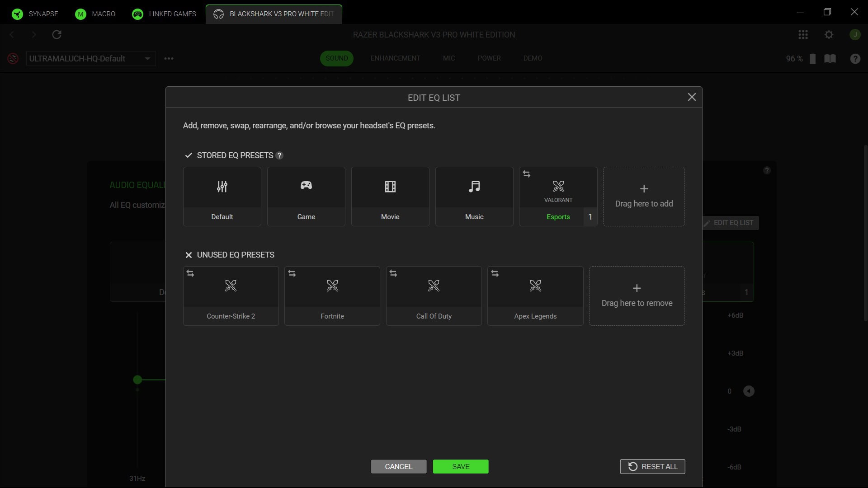Viewport: 868px width, 488px height.
Task: Click the gamepad icon on Game preset
Action: coord(306,185)
